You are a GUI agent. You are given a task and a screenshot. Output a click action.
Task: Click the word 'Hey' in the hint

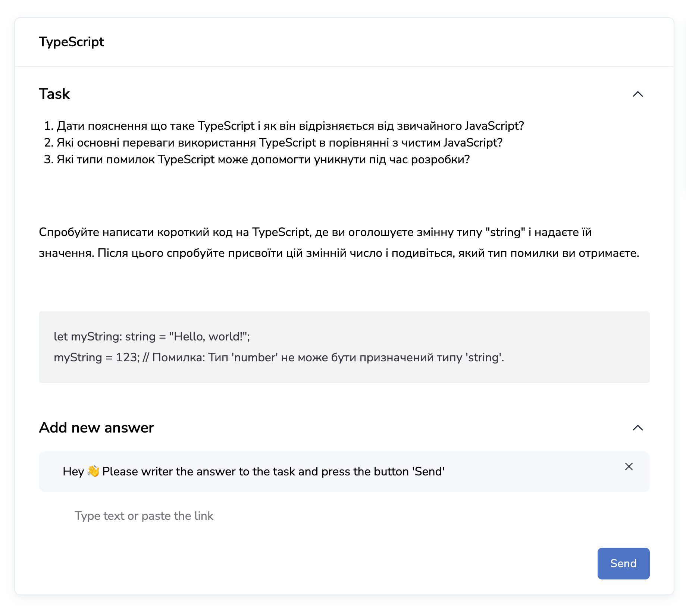click(73, 472)
